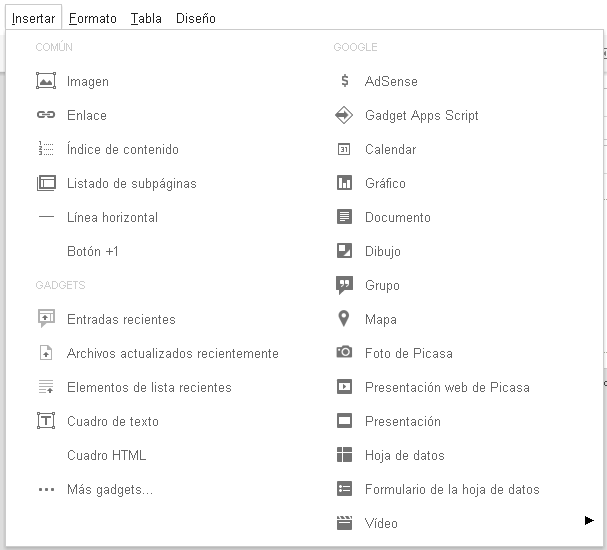The width and height of the screenshot is (607, 550).
Task: Insert Línea horizontal
Action: pos(112,217)
